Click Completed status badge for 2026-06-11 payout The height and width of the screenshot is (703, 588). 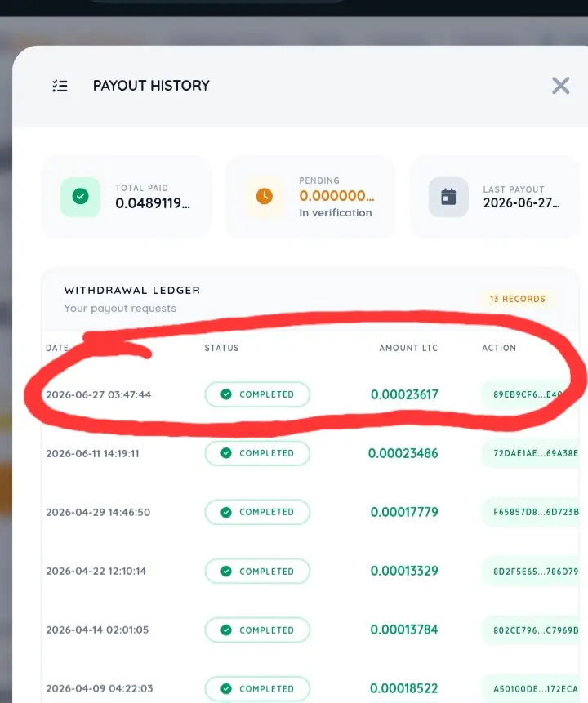257,453
